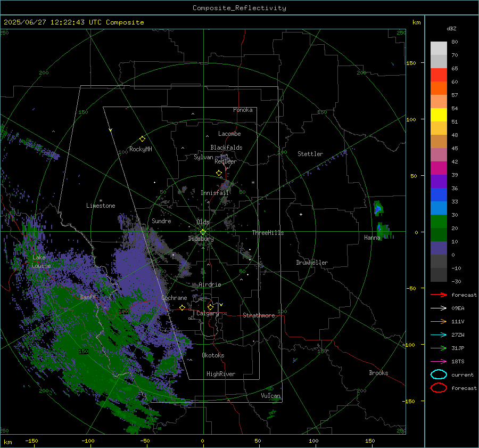Select the 20 dBZ green color swatch
This screenshot has width=479, height=448.
[x=439, y=222]
